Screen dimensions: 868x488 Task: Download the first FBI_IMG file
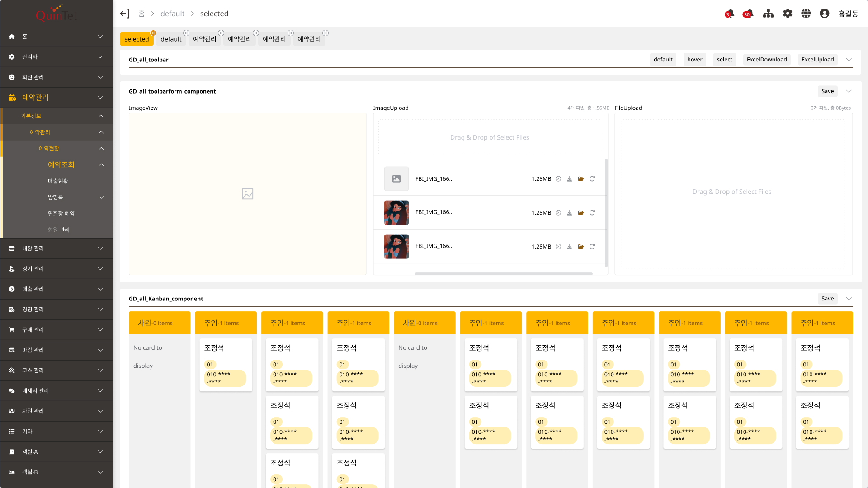(x=570, y=179)
